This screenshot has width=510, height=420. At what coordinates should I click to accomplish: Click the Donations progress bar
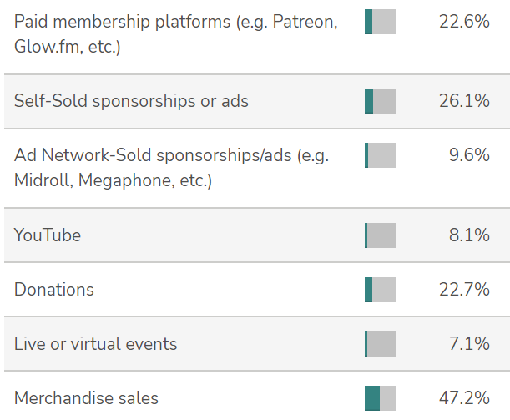(x=380, y=290)
